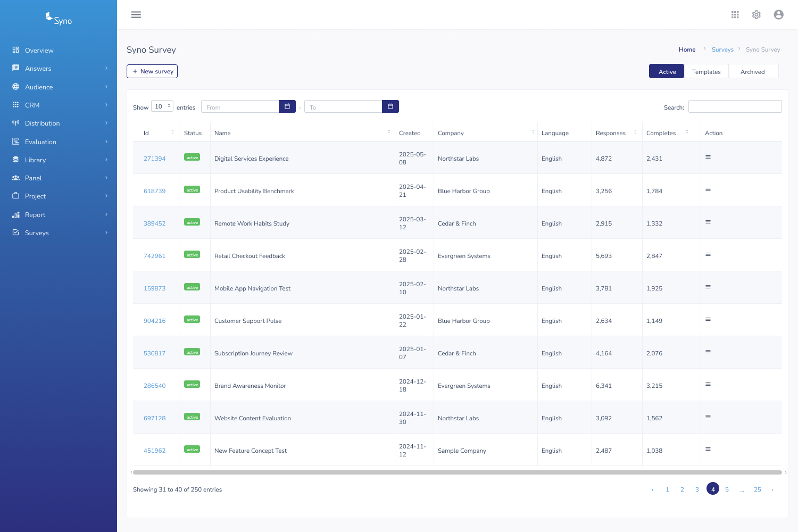Screen dimensions: 798x532
Task: Sort table by Id column arrows
Action: [x=172, y=132]
